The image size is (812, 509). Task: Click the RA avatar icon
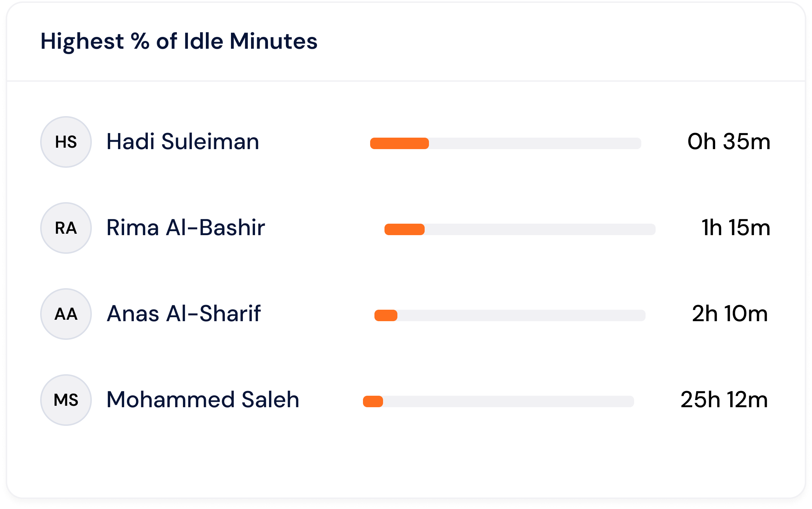point(66,228)
